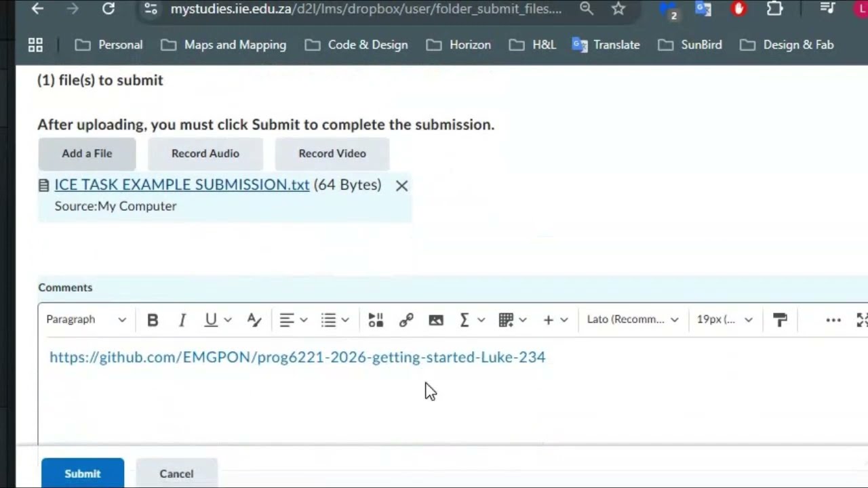The height and width of the screenshot is (488, 868).
Task: Open the Maps and Mapping bookmarks folder
Action: [223, 45]
